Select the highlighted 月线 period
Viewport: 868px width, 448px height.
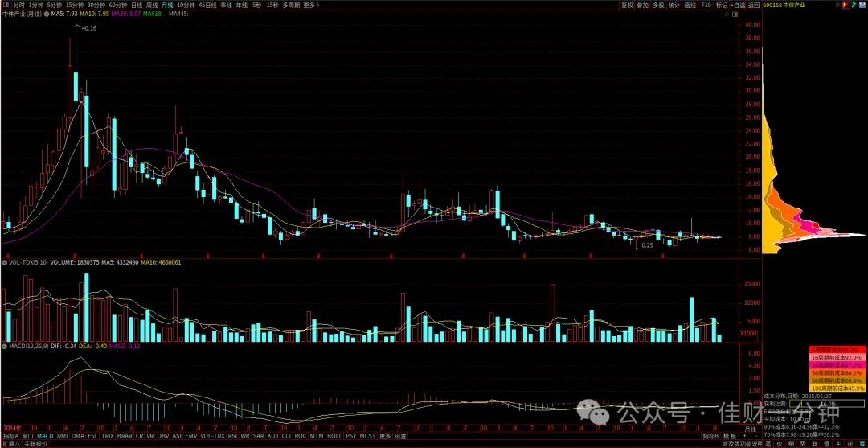click(x=166, y=5)
